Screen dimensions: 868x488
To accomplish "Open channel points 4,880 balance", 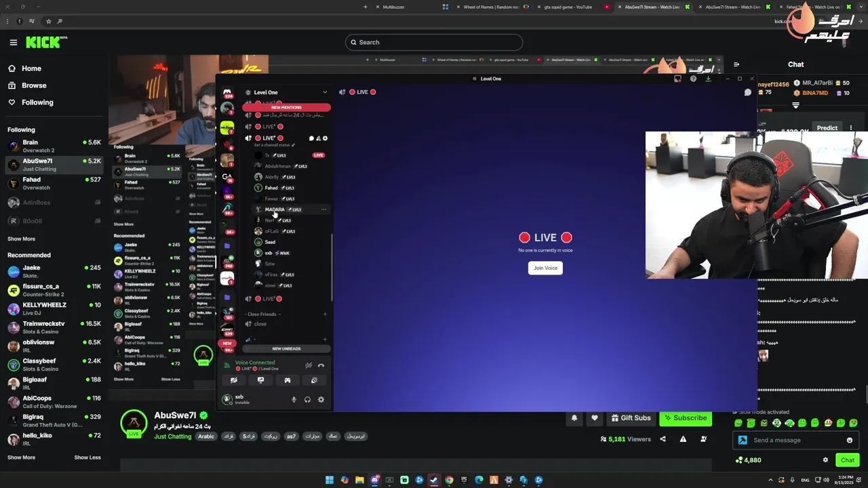I will pos(748,460).
